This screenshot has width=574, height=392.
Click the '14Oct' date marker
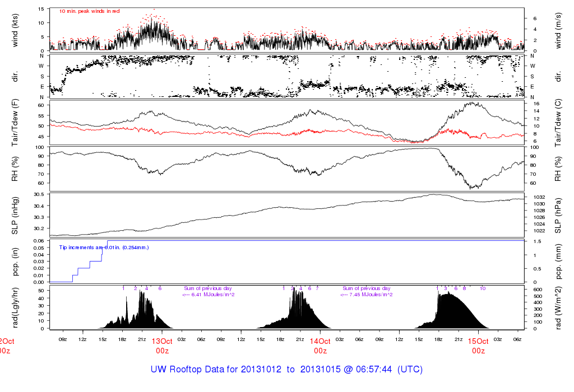pos(320,341)
